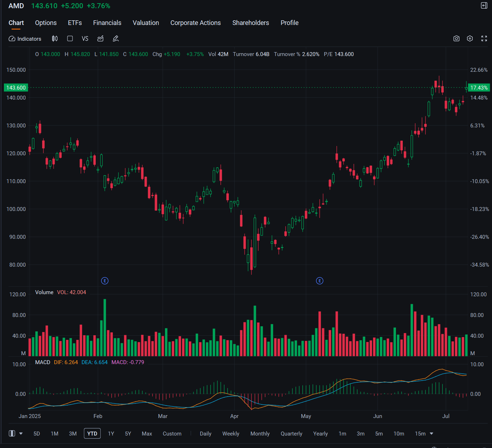492x448 pixels.
Task: Choose the 3m minute interval
Action: point(361,433)
